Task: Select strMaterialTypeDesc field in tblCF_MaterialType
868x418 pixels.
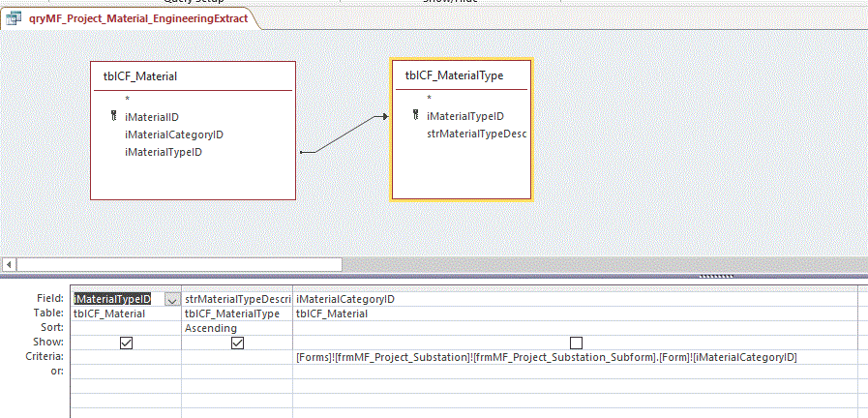Action: click(x=476, y=134)
